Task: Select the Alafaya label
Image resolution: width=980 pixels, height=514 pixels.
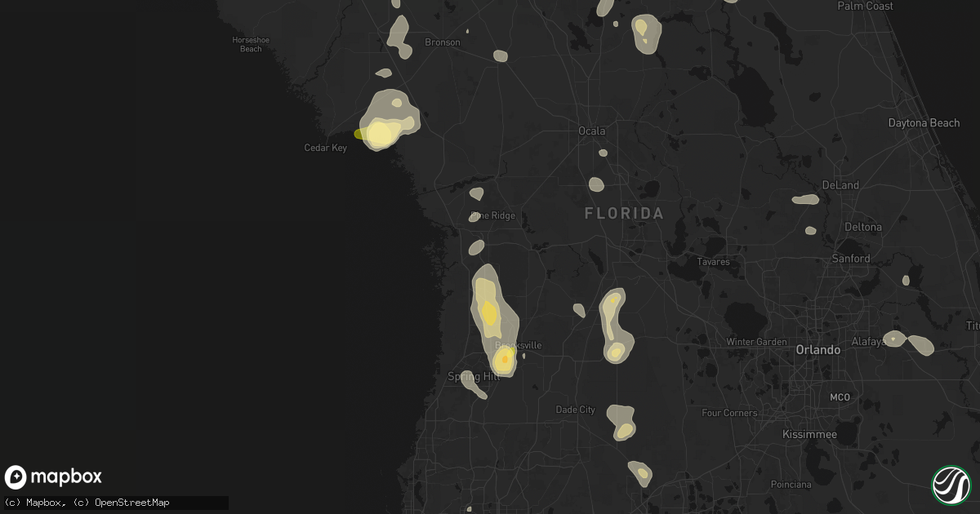Action: [868, 342]
